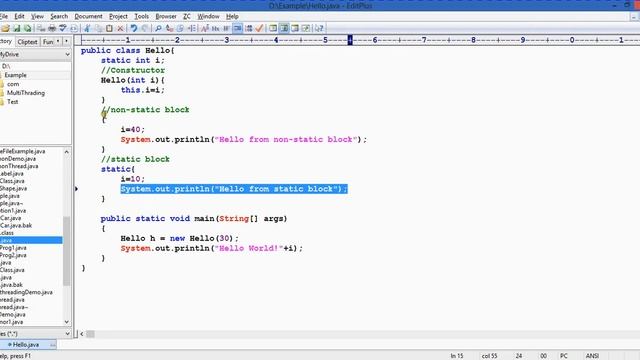The width and height of the screenshot is (640, 360).
Task: Switch to the Directory tab
Action: (6, 42)
